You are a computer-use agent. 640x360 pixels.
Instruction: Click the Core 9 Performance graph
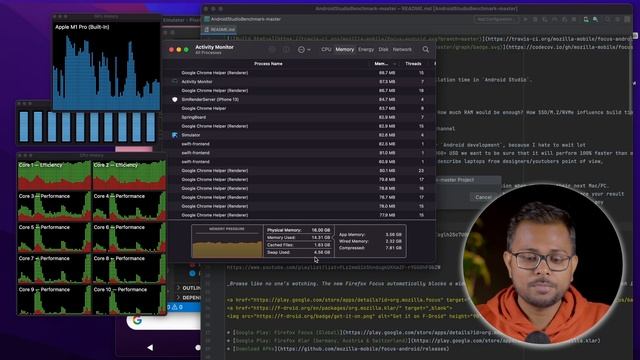point(54,300)
